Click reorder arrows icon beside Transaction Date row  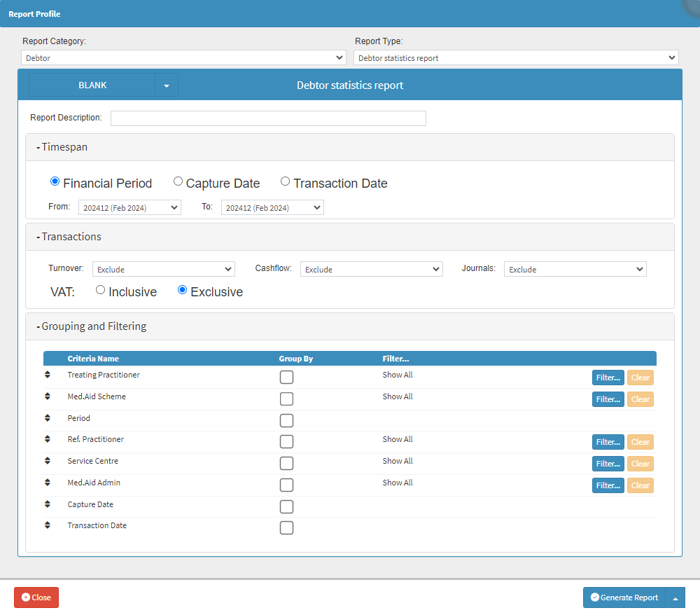(x=48, y=525)
